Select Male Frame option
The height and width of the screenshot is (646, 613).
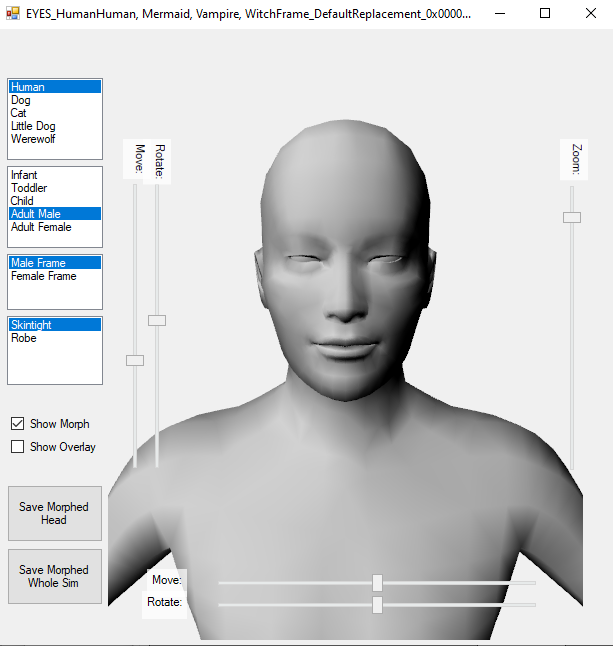(38, 263)
